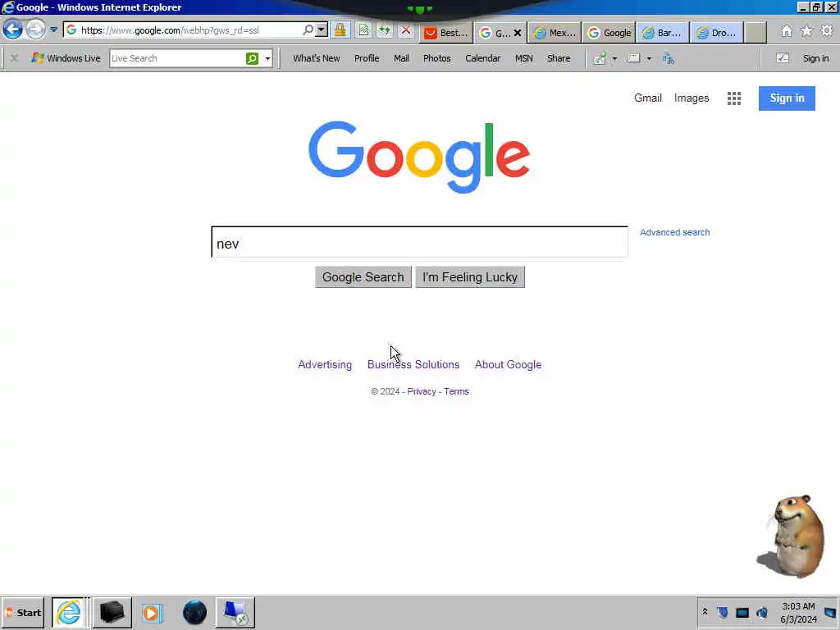Image resolution: width=840 pixels, height=630 pixels.
Task: Open the Tools gear icon
Action: point(827,31)
